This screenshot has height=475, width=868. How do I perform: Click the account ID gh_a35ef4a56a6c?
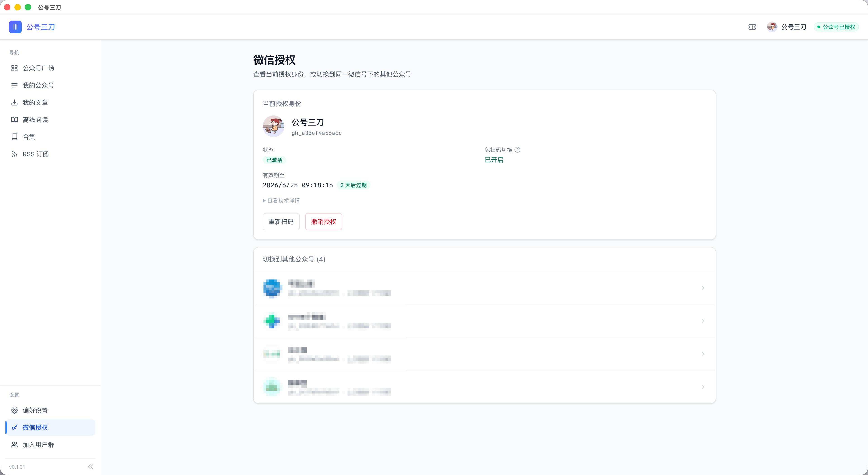click(316, 133)
